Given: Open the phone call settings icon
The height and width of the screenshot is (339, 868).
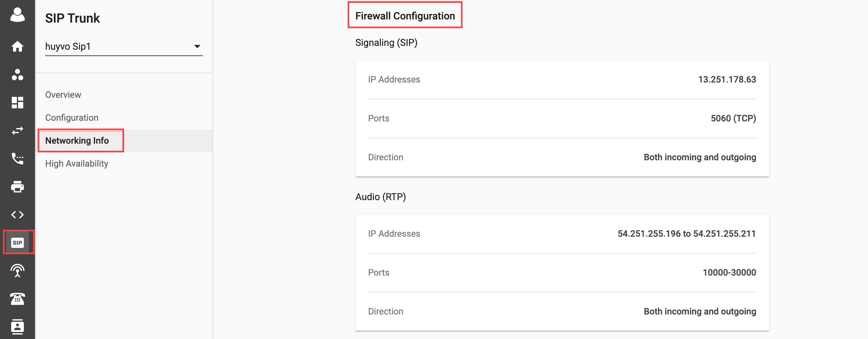Looking at the screenshot, I should [x=17, y=159].
